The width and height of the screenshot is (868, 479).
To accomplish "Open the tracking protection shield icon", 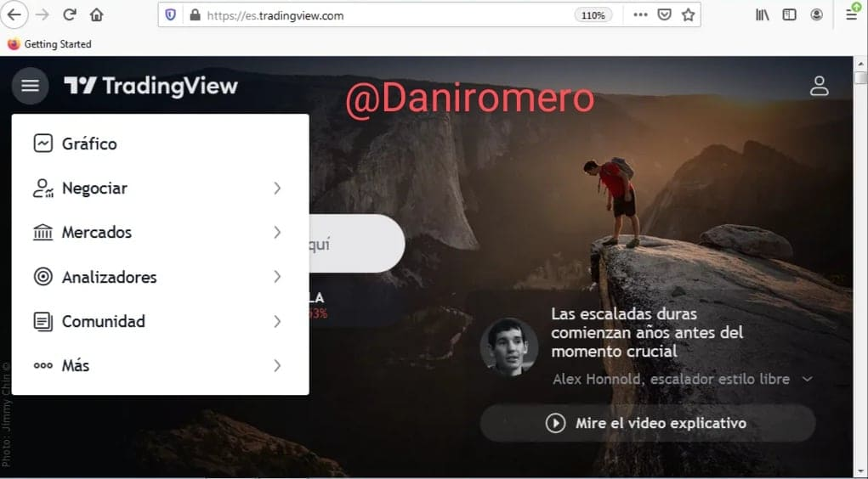I will (171, 15).
